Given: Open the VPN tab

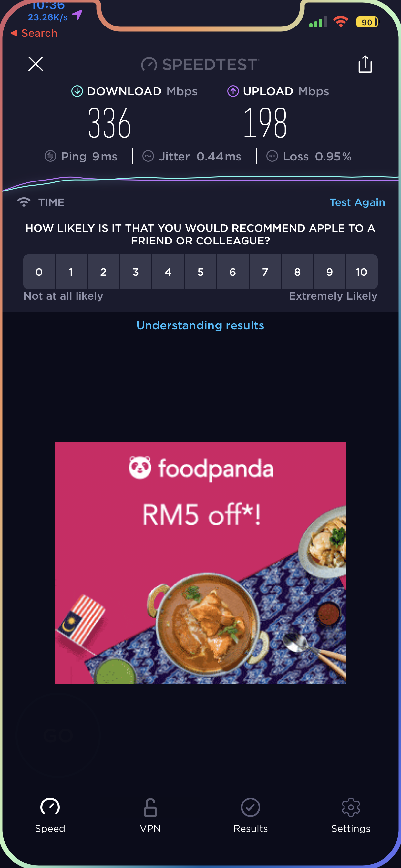Looking at the screenshot, I should pos(150,815).
